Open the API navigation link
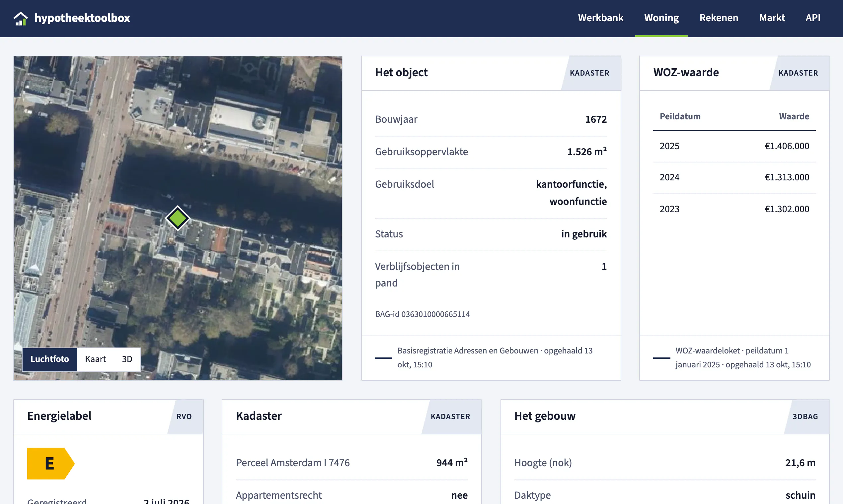843x504 pixels. [813, 18]
